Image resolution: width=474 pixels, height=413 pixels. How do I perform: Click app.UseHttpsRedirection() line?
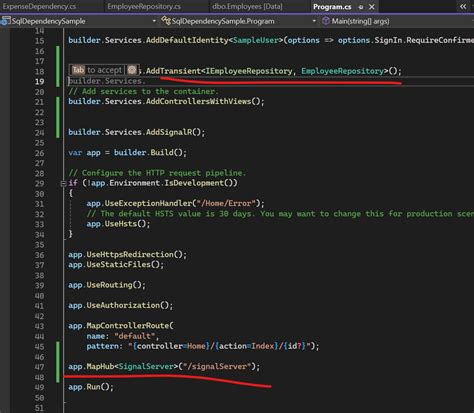tap(127, 255)
